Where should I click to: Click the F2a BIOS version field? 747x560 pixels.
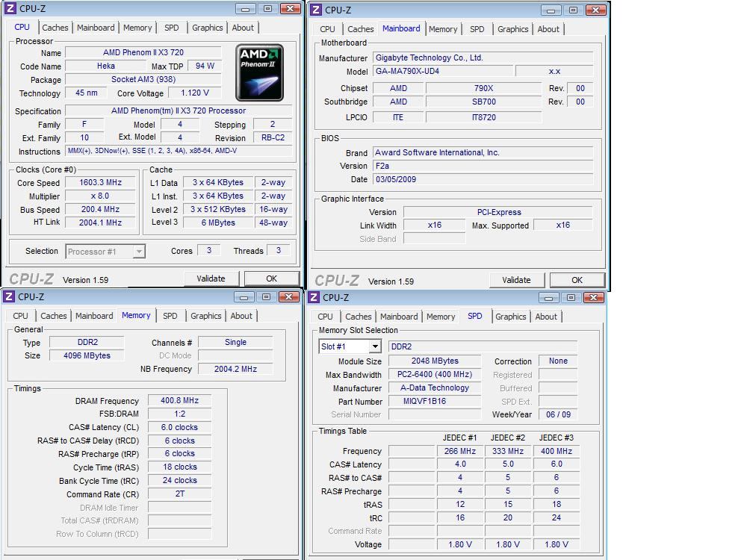(x=483, y=166)
